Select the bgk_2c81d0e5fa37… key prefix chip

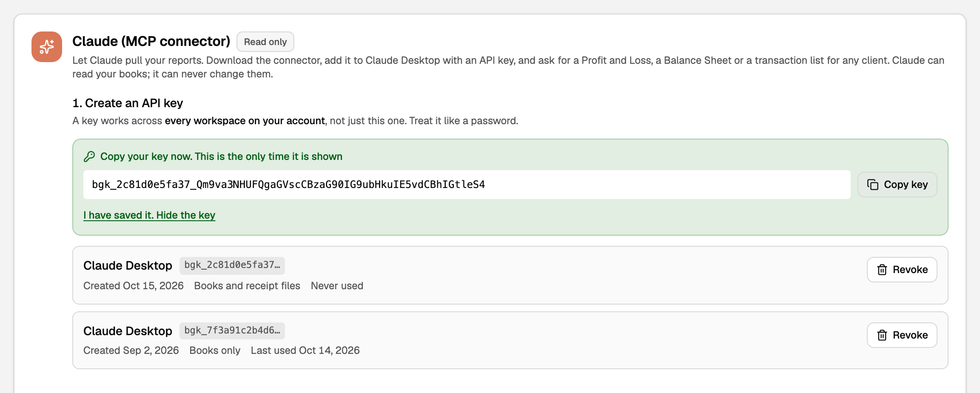(x=232, y=265)
